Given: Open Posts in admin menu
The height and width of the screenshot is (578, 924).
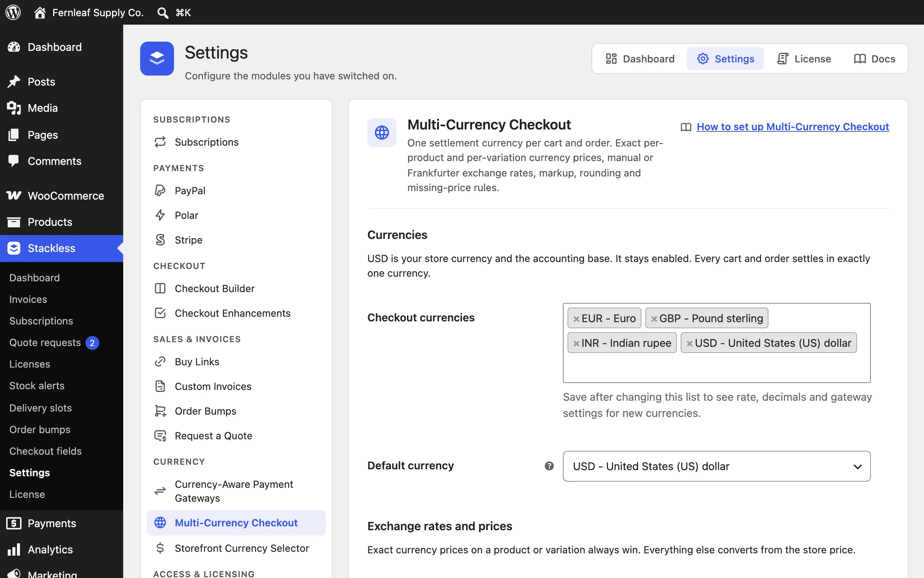Looking at the screenshot, I should click(62, 82).
